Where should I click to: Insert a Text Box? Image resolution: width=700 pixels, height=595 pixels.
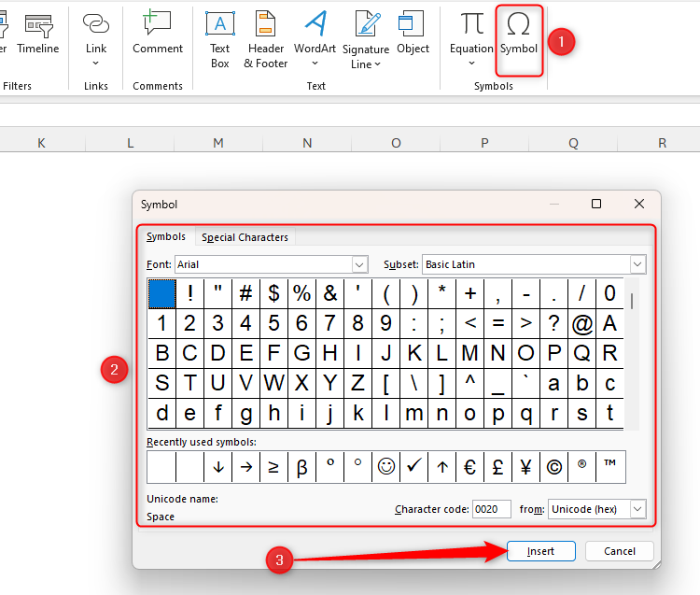point(219,37)
